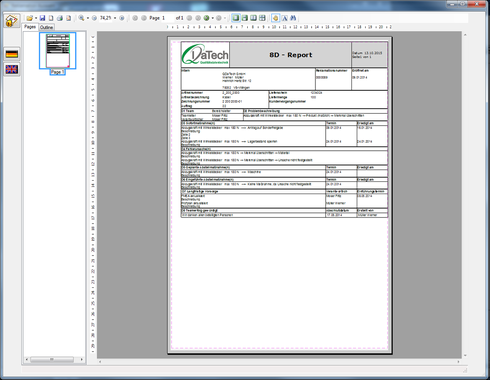
Task: Click the house and lock icon at top left
Action: click(x=12, y=21)
